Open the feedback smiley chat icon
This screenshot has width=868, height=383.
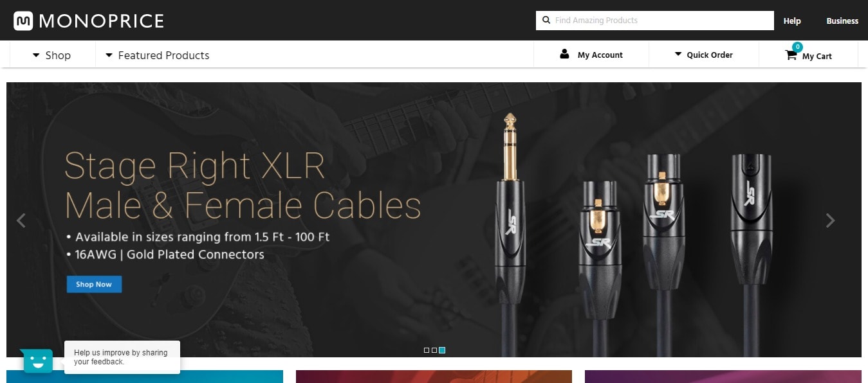click(x=37, y=361)
